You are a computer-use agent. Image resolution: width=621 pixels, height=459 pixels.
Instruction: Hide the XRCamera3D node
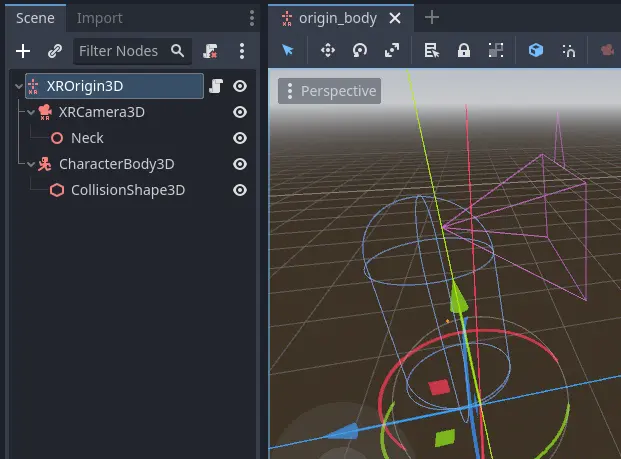[x=240, y=112]
